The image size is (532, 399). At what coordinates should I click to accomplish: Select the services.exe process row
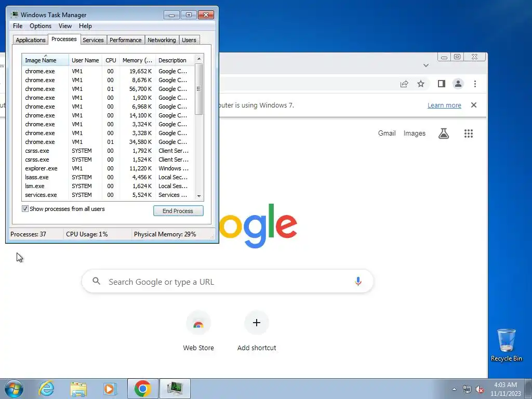[x=109, y=195]
